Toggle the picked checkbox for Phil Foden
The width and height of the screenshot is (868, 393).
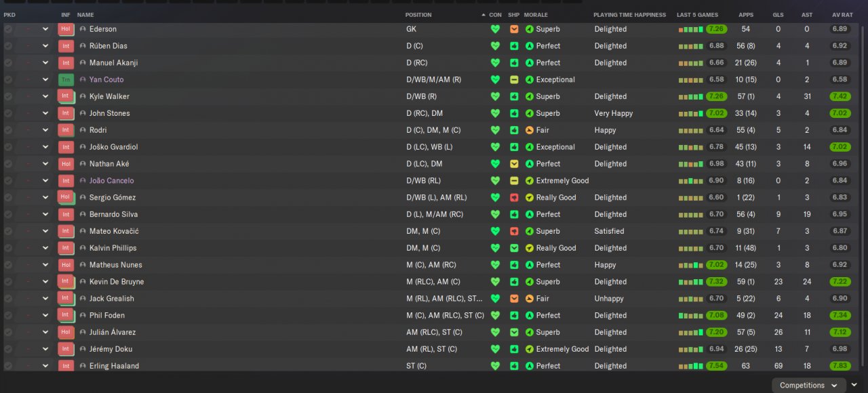[x=8, y=316]
